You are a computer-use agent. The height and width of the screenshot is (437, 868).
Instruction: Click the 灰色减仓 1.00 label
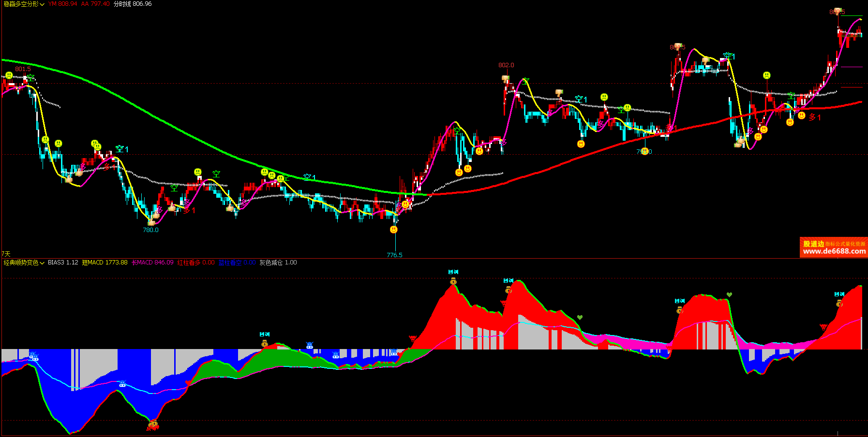pyautogui.click(x=278, y=262)
